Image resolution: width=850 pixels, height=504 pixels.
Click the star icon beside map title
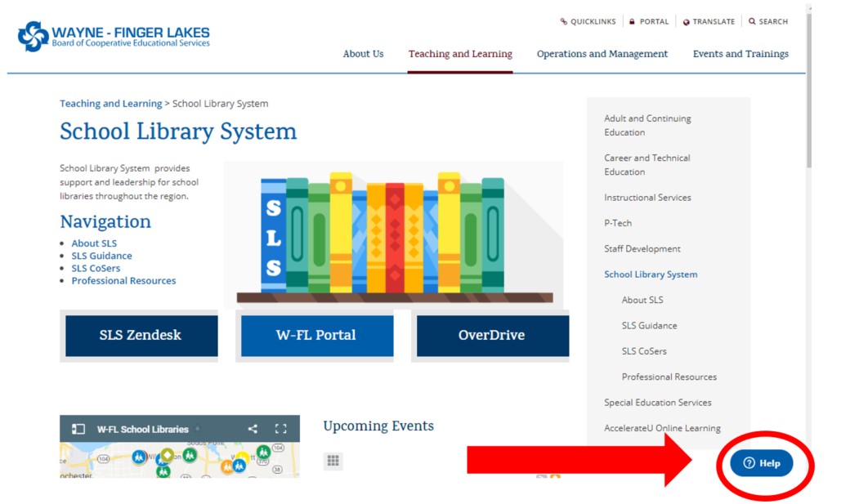(x=197, y=429)
